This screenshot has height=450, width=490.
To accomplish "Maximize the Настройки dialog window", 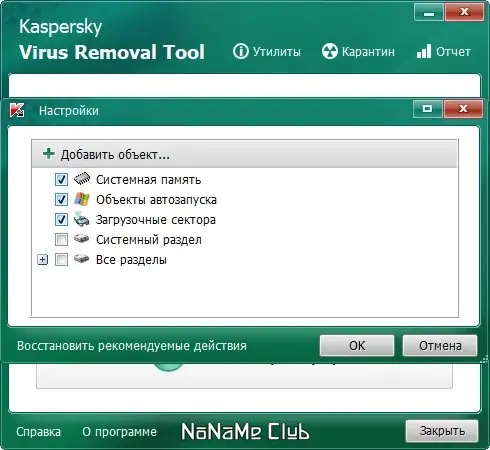I will (428, 109).
